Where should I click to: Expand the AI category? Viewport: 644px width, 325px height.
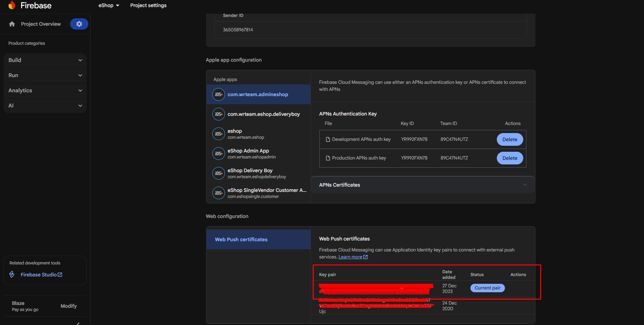pos(45,106)
